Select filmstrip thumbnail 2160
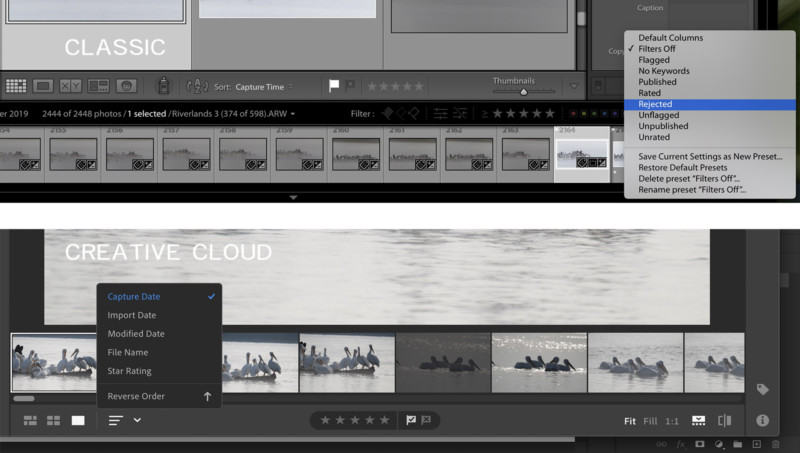This screenshot has width=800, height=453. 356,154
